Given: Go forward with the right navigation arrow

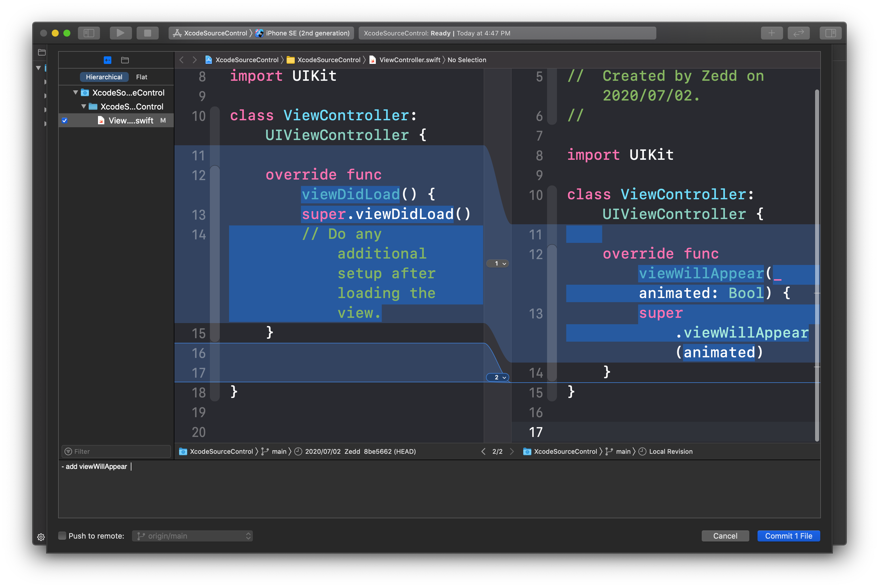Looking at the screenshot, I should [194, 60].
